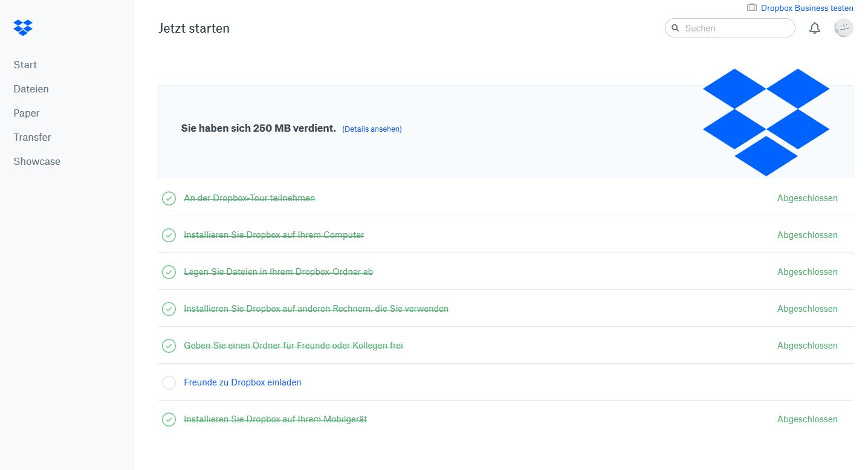Click Abgeschlossen in the Mobilgerät row
Screen dimensions: 868x470
point(808,419)
